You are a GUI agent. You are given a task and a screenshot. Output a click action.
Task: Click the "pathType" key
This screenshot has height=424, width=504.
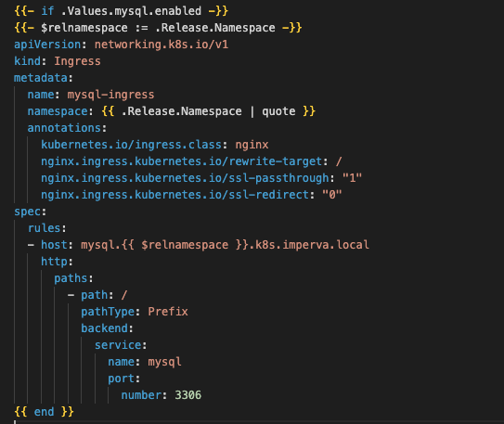108,312
